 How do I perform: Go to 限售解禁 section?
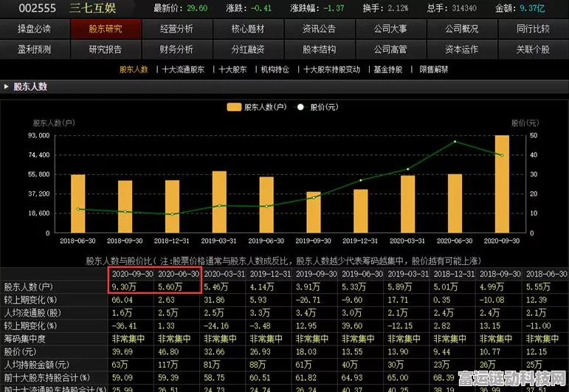click(434, 69)
